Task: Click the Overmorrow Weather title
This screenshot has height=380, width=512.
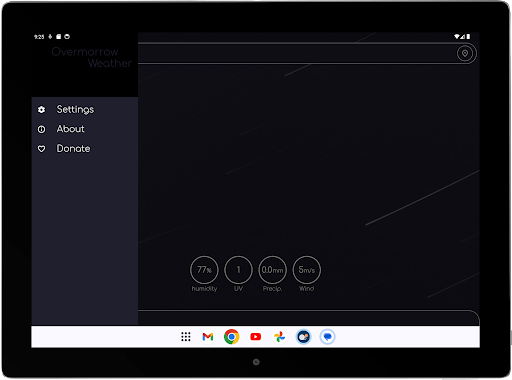Action: pyautogui.click(x=92, y=57)
